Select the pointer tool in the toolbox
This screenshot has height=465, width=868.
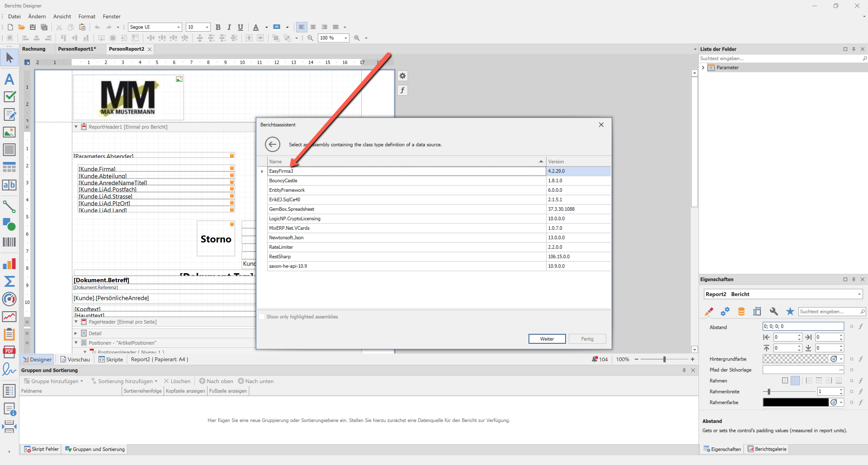tap(9, 58)
